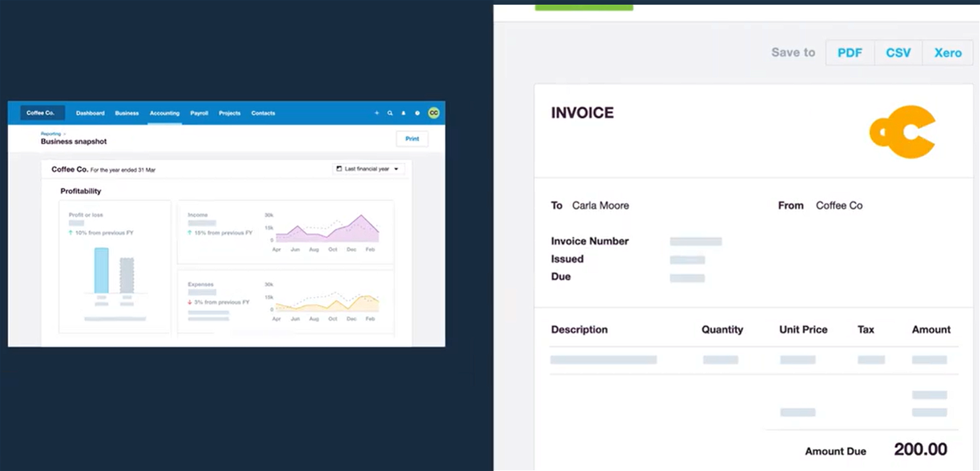This screenshot has width=980, height=471.
Task: Select the Profitability section heading
Action: click(81, 191)
